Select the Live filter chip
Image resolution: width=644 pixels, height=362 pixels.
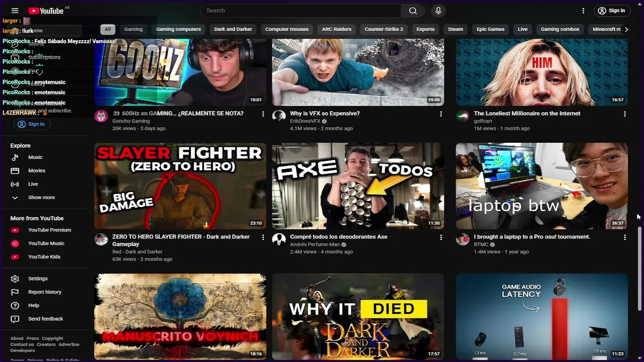pyautogui.click(x=523, y=29)
